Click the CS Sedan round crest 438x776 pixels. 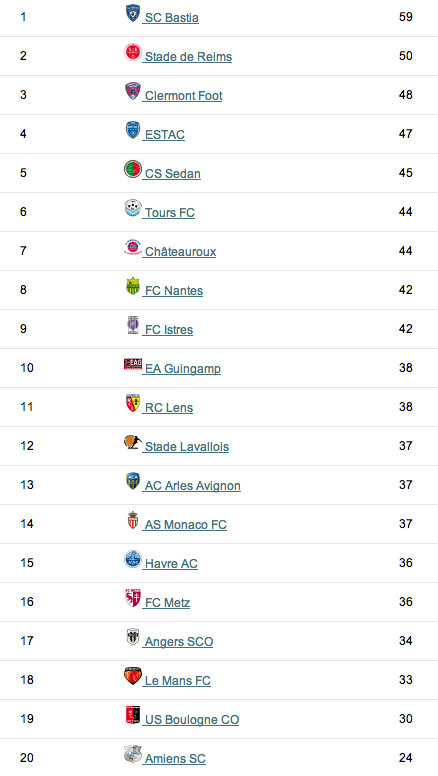[x=133, y=169]
